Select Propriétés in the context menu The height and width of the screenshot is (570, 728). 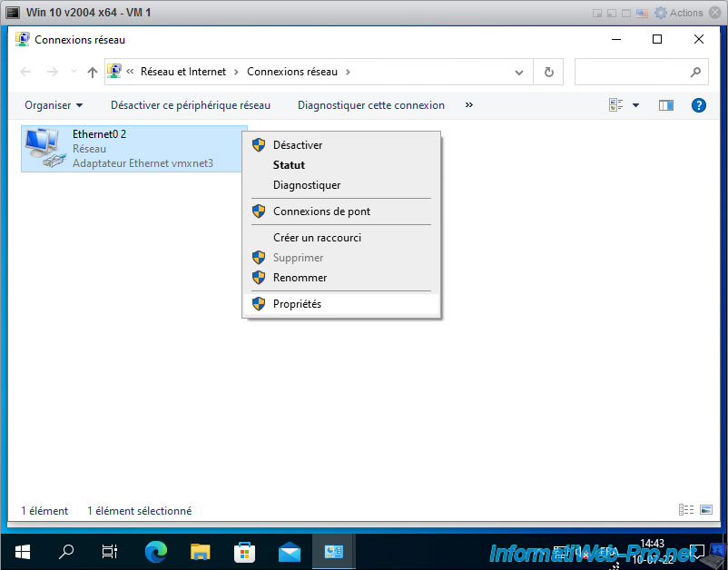(300, 303)
